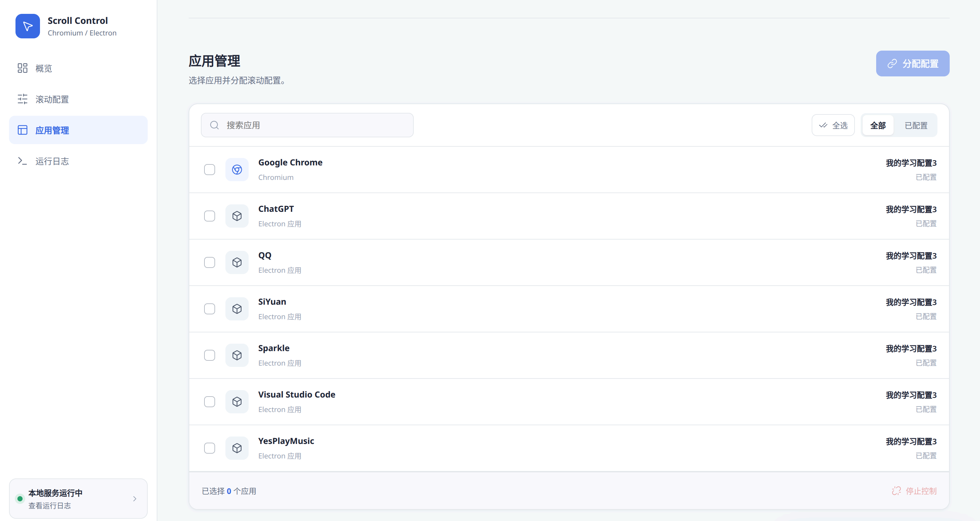Click the ChatGPT cube icon
Viewport: 980px width, 521px height.
click(x=237, y=216)
